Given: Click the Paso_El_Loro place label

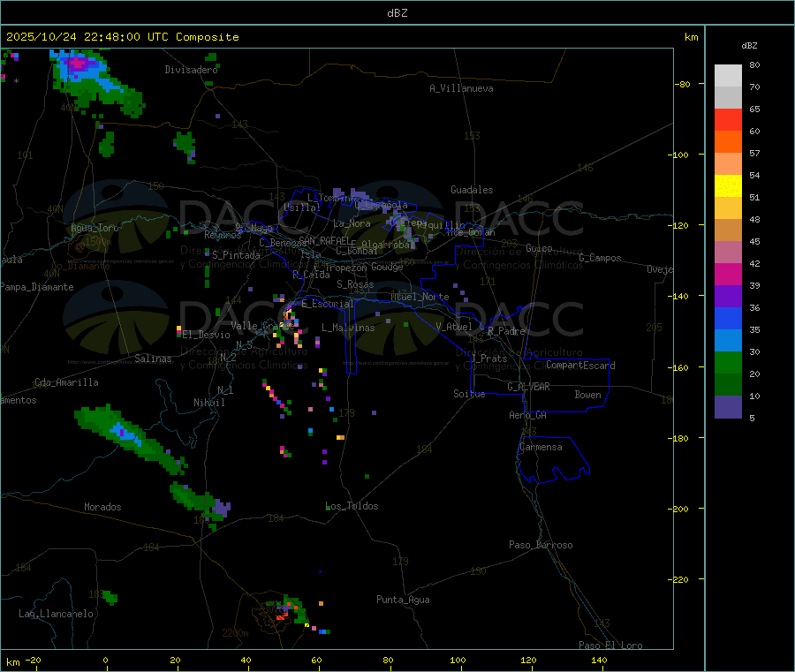Looking at the screenshot, I should pyautogui.click(x=611, y=646).
